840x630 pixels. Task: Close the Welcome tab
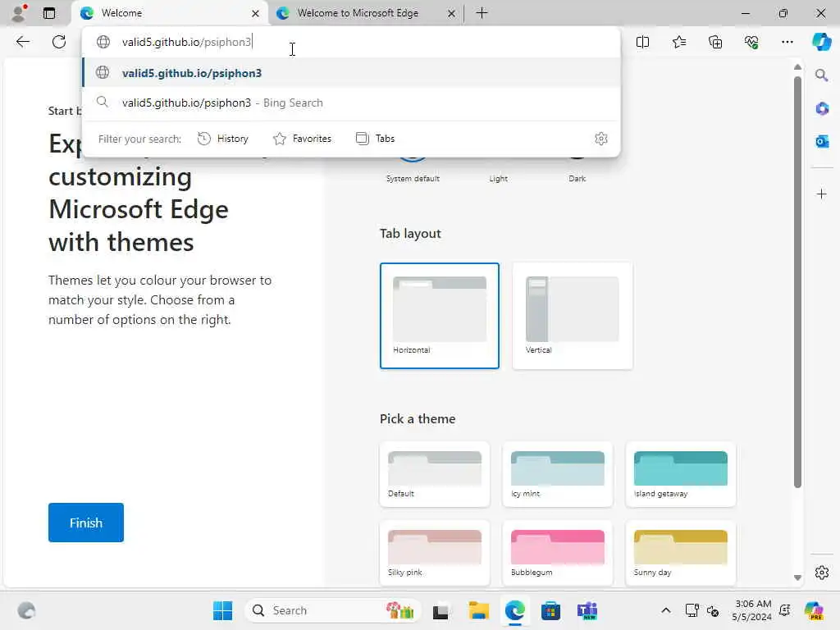point(256,13)
